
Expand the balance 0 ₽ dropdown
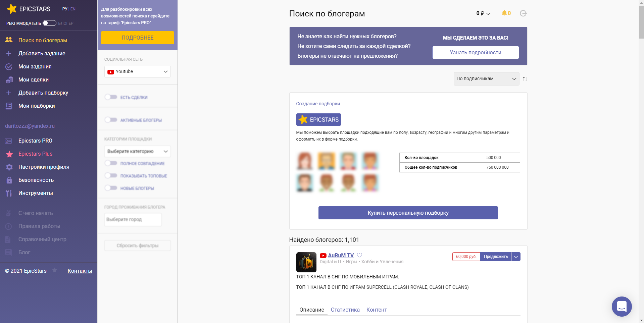pos(483,13)
